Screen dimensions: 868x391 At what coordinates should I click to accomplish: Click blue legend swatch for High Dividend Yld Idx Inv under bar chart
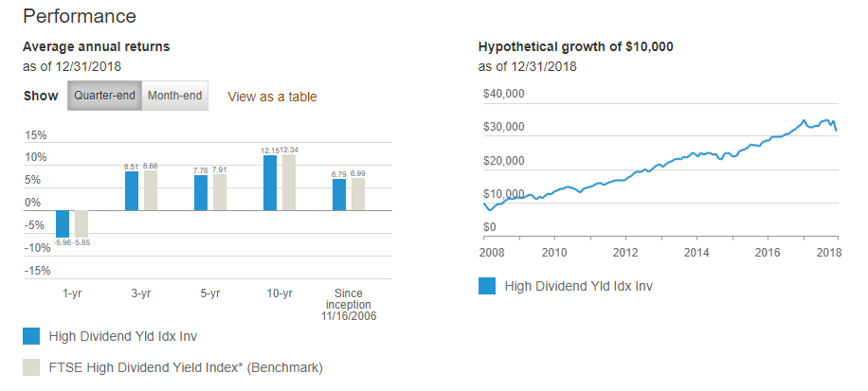(x=31, y=336)
